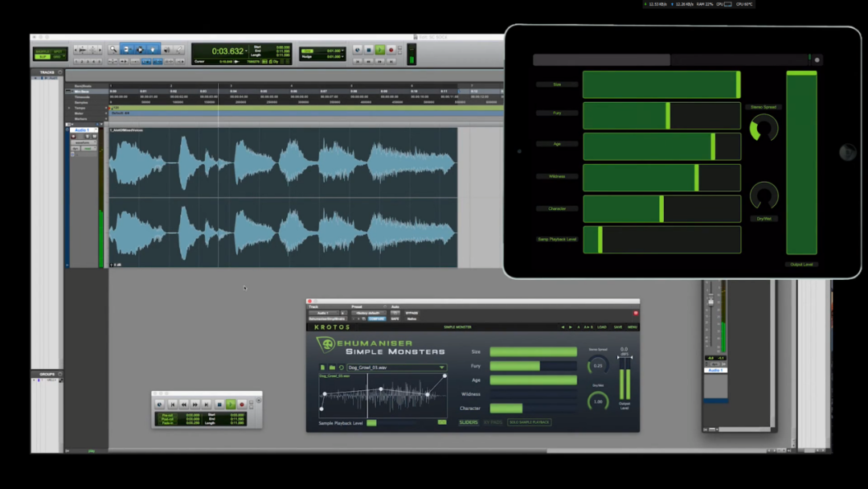Enable Spot edit mode
The image size is (868, 489).
click(58, 51)
